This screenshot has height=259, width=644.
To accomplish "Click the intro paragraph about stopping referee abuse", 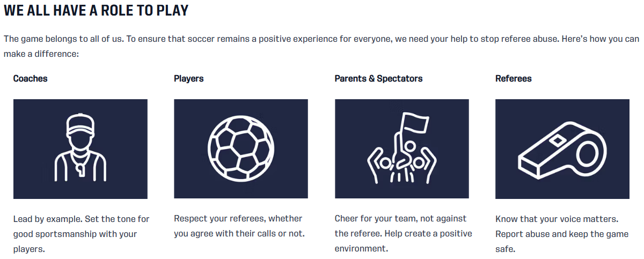I will click(321, 47).
